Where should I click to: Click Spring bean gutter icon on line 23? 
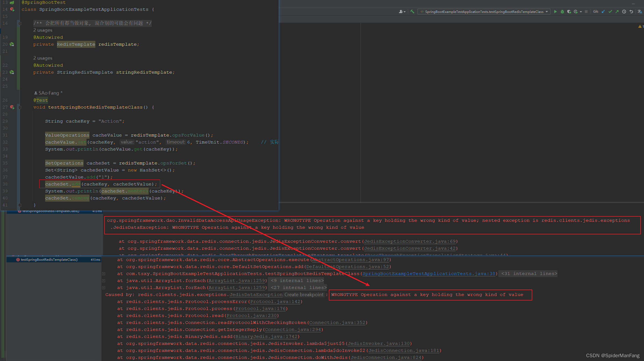click(x=12, y=72)
